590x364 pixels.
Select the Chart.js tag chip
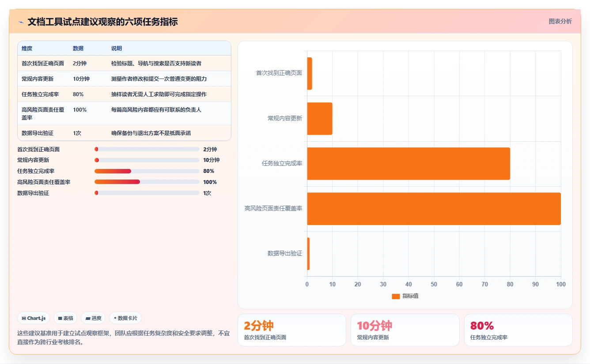tap(34, 318)
